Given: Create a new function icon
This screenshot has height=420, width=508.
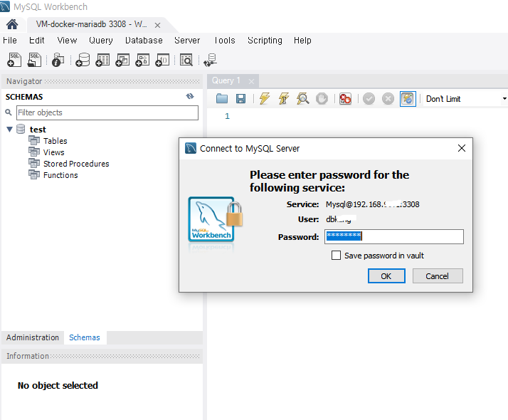Looking at the screenshot, I should point(162,60).
